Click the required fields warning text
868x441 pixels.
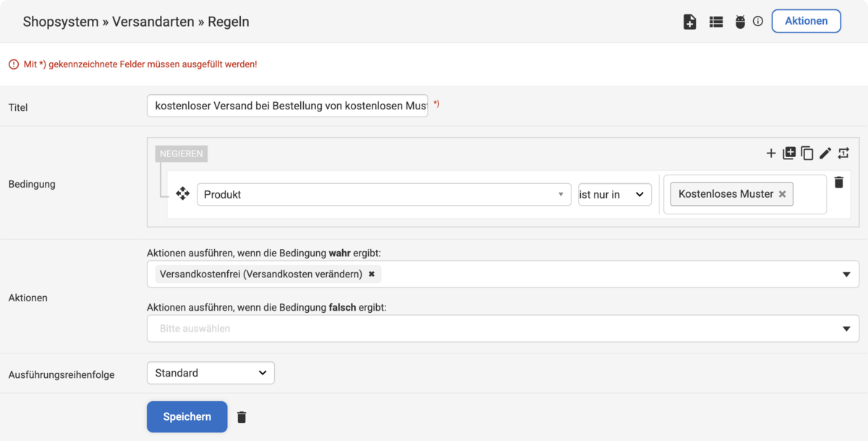(140, 64)
